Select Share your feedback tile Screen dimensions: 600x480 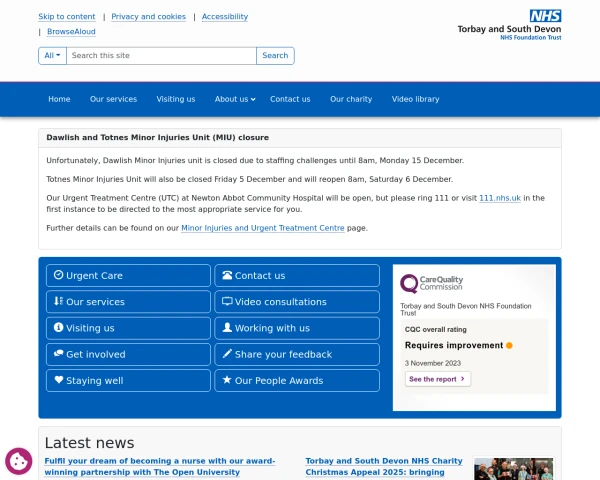tap(296, 354)
